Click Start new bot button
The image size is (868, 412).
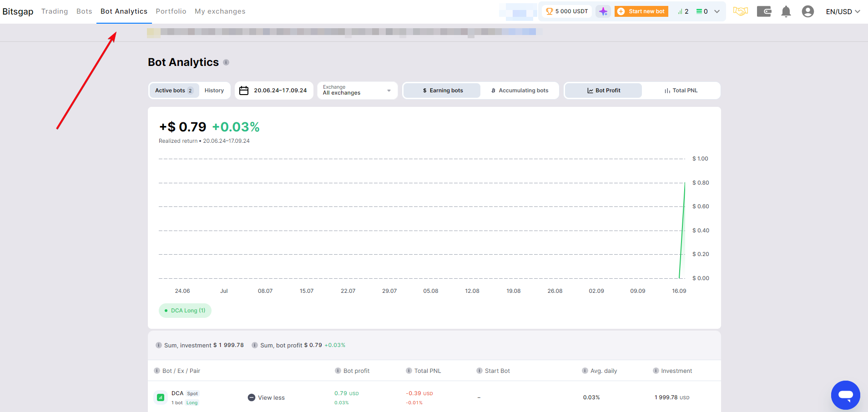pos(641,11)
